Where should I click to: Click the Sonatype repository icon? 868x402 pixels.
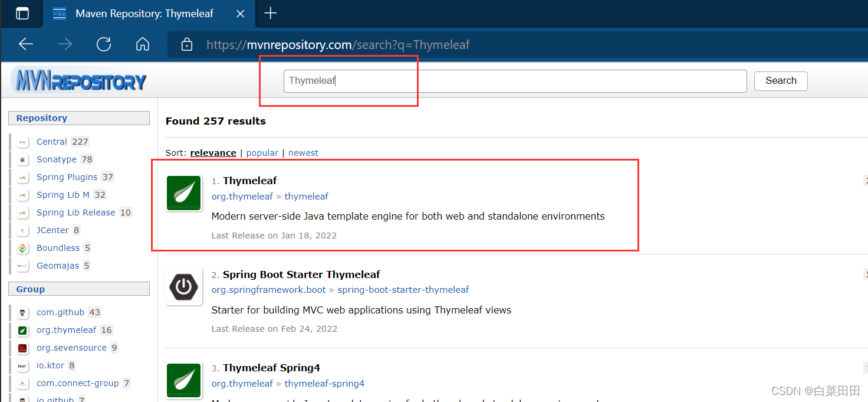(23, 159)
